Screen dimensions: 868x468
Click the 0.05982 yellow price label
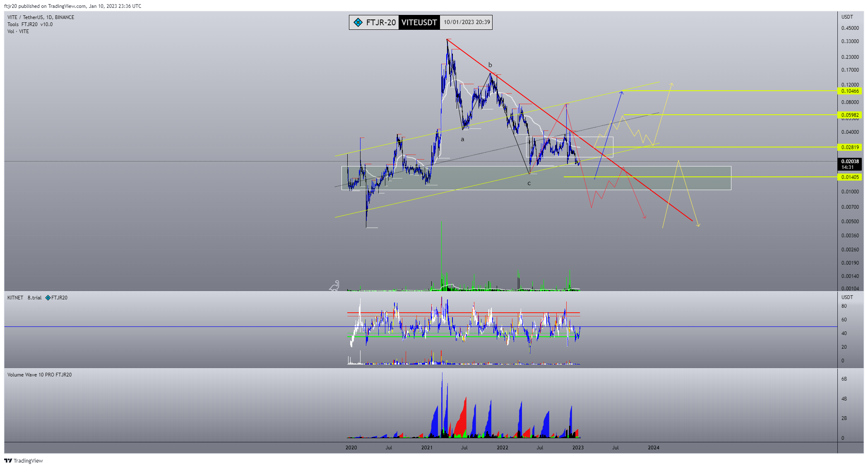(850, 115)
